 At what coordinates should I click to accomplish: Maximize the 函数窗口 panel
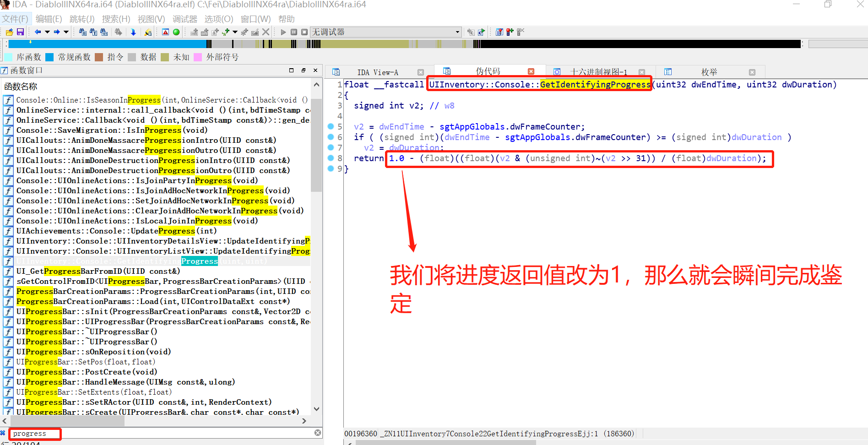tap(291, 70)
